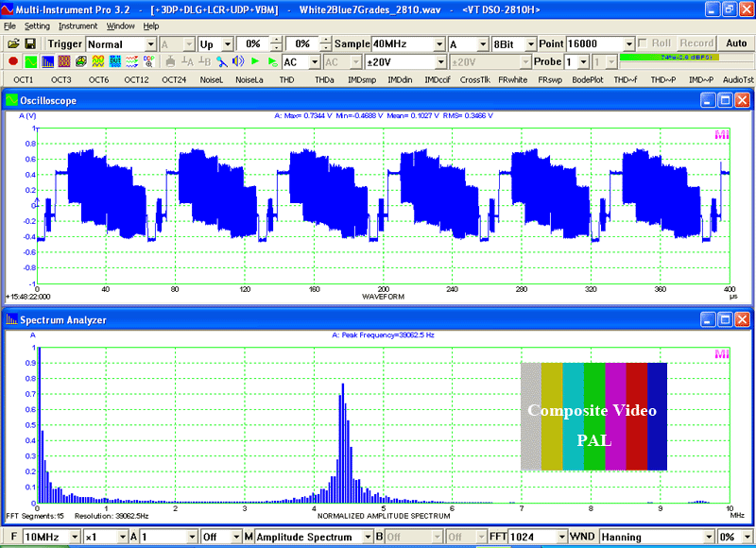The height and width of the screenshot is (548, 756).
Task: Maximize the Oscilloscope window
Action: [x=725, y=100]
